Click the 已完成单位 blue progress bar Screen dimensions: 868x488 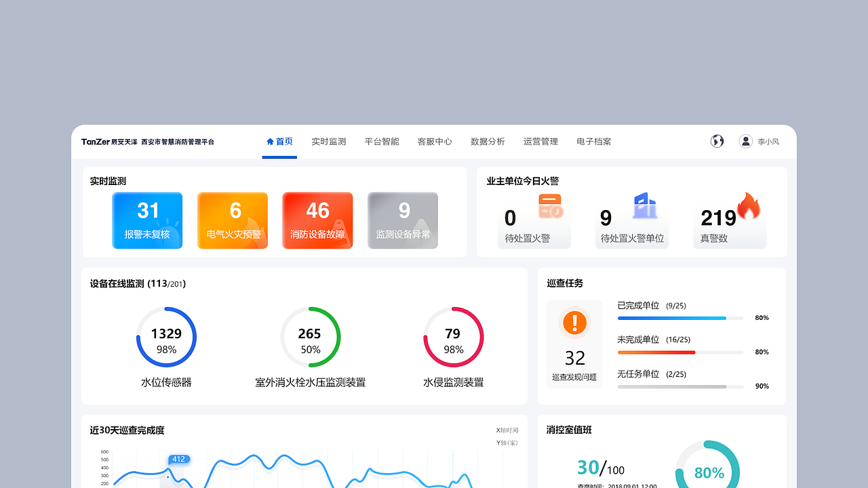pos(680,318)
